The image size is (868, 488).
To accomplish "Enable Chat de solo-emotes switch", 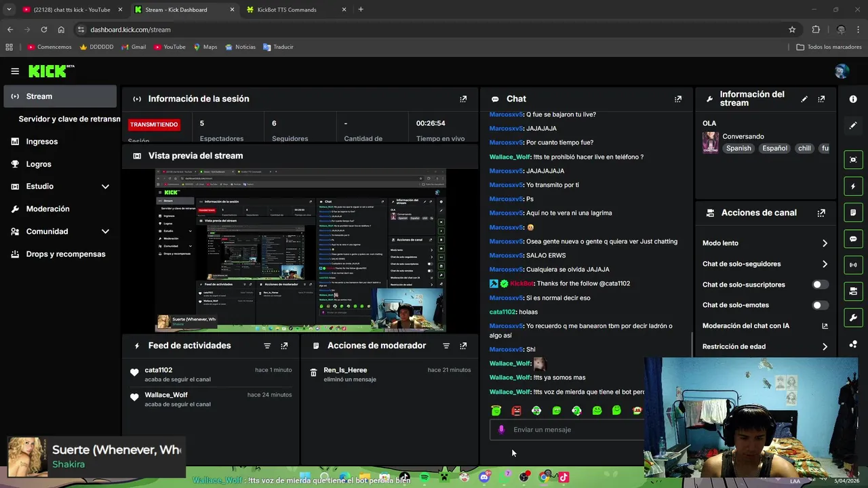I will coord(821,306).
